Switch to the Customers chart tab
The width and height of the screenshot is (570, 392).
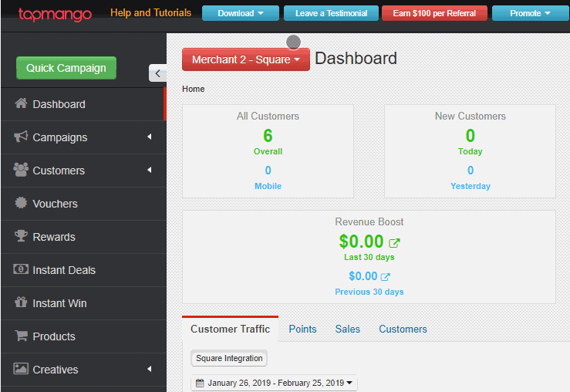point(403,329)
